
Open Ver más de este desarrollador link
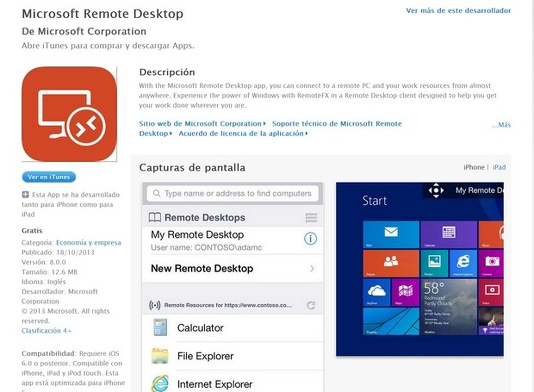click(458, 11)
